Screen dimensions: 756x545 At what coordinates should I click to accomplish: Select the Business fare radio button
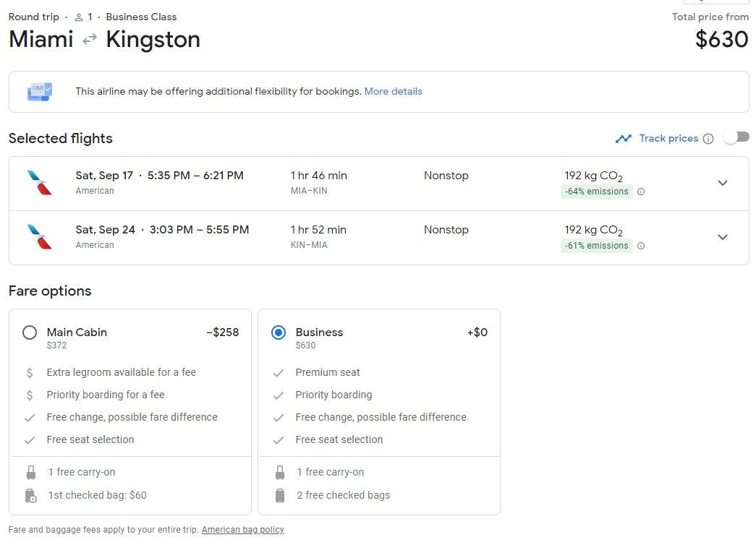(x=279, y=332)
